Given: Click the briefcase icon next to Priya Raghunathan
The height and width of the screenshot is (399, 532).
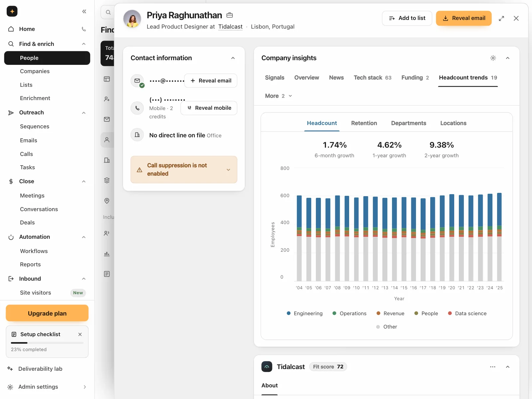Looking at the screenshot, I should [x=229, y=15].
